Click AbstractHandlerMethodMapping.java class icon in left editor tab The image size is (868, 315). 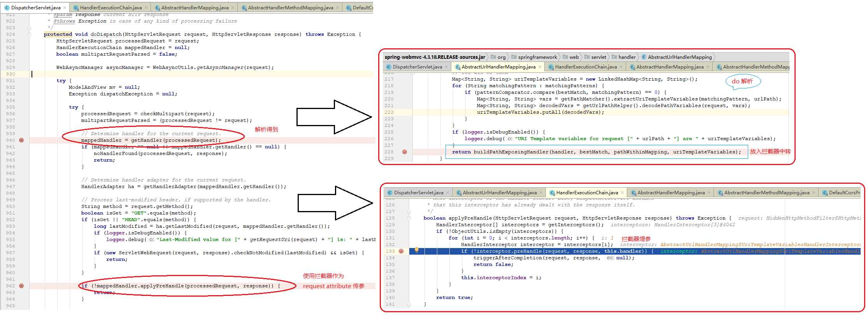244,8
